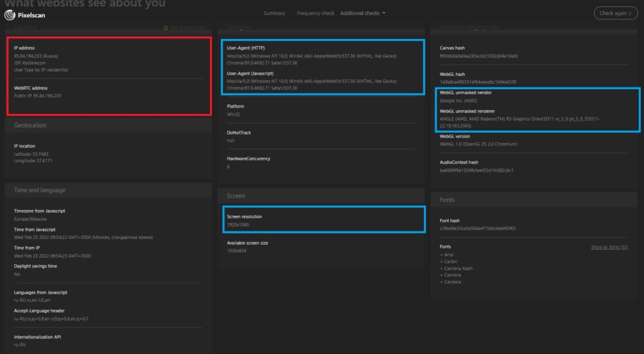
Task: Select the Mozilla string under User-Agent (HTTP)
Action: 312,60
